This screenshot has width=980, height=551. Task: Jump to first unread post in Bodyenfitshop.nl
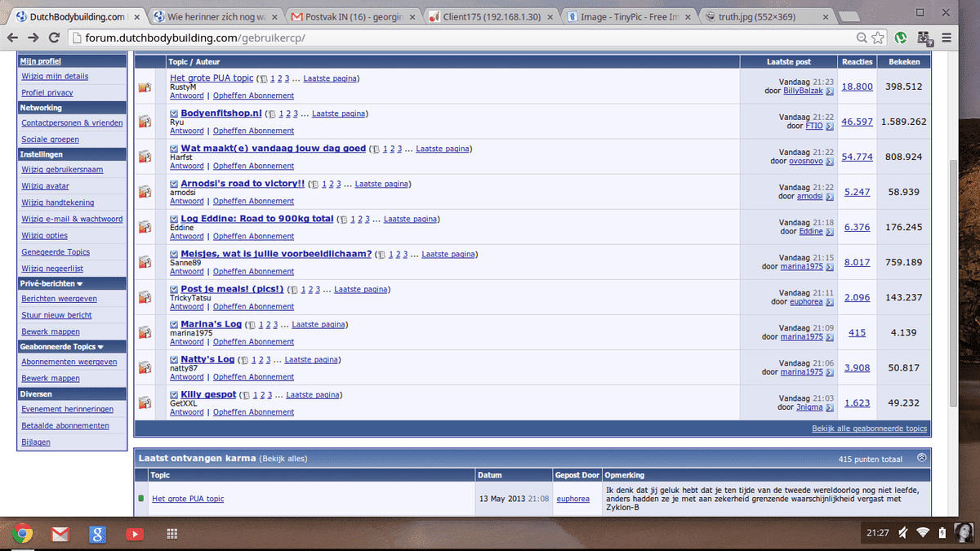pos(174,113)
